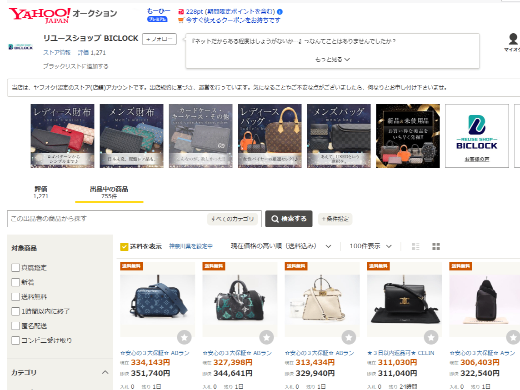Check the first target product filter box
This screenshot has width=520, height=390.
[15, 267]
